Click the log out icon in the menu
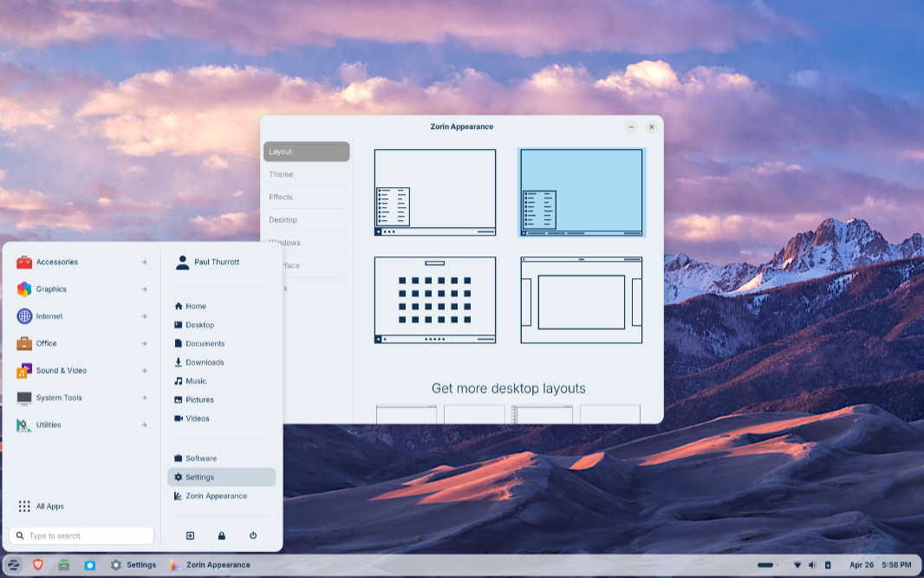The height and width of the screenshot is (578, 924). pos(190,536)
